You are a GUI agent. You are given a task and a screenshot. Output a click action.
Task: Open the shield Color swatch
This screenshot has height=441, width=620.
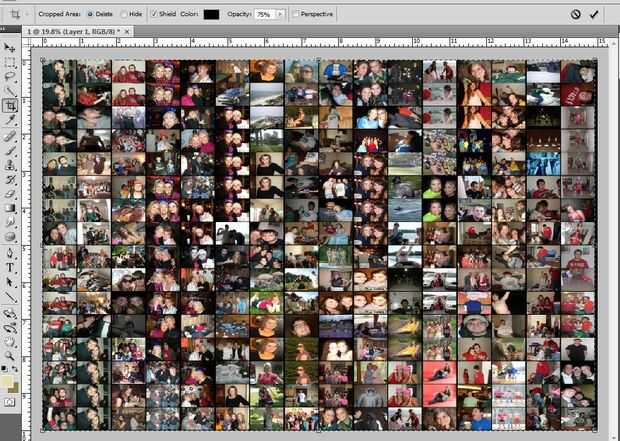coord(211,14)
